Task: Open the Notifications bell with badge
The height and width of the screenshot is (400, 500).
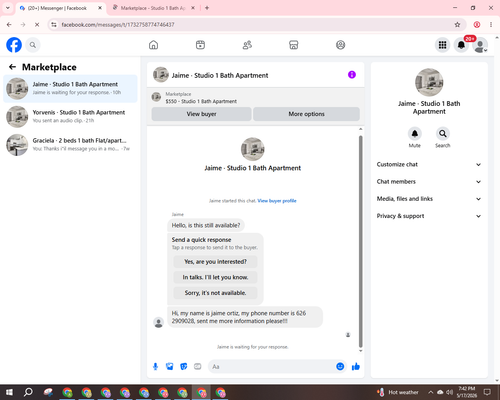Action: tap(461, 45)
